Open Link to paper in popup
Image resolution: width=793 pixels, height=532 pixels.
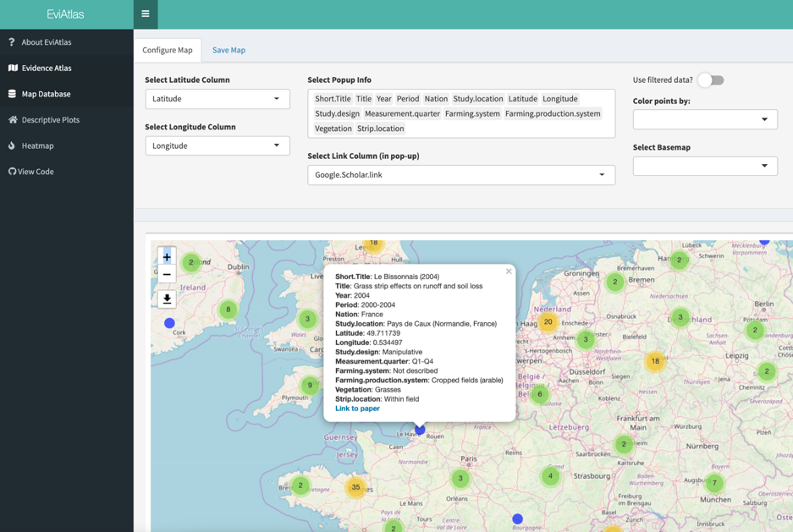(357, 409)
